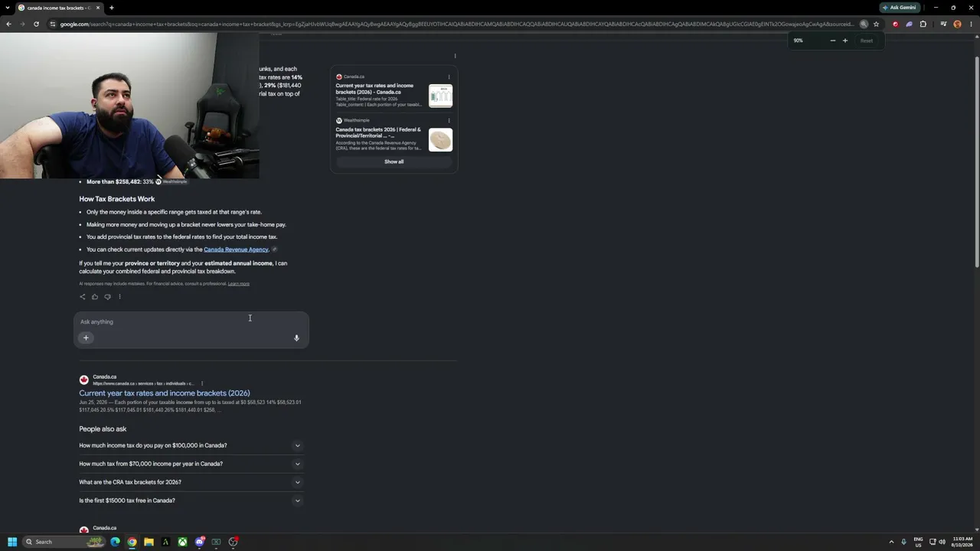Select the canada income tax brackets tab
Image resolution: width=980 pixels, height=551 pixels.
tap(58, 8)
